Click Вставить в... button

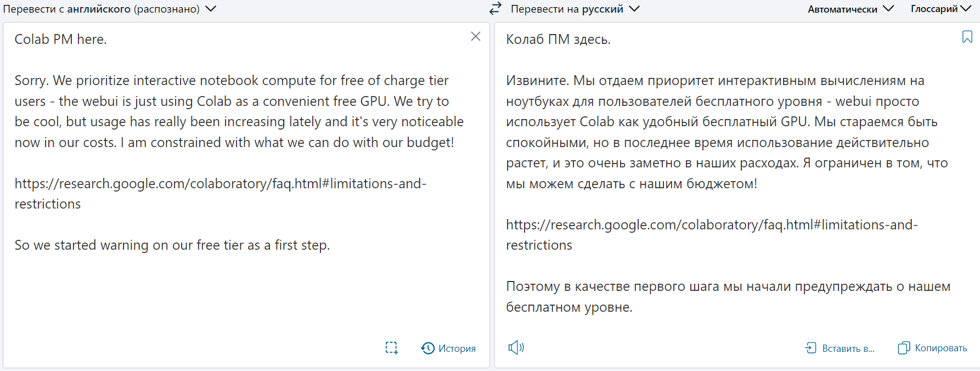(848, 348)
